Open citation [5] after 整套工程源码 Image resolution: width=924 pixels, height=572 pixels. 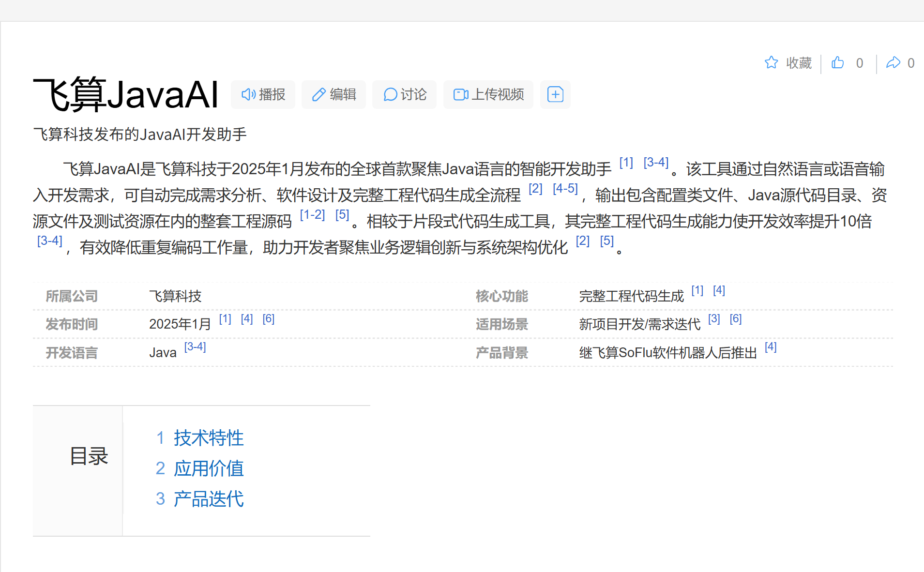(x=342, y=215)
